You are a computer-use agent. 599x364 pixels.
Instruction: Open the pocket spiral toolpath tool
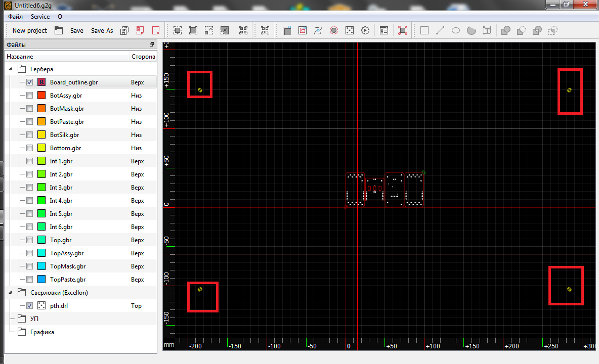[x=303, y=30]
